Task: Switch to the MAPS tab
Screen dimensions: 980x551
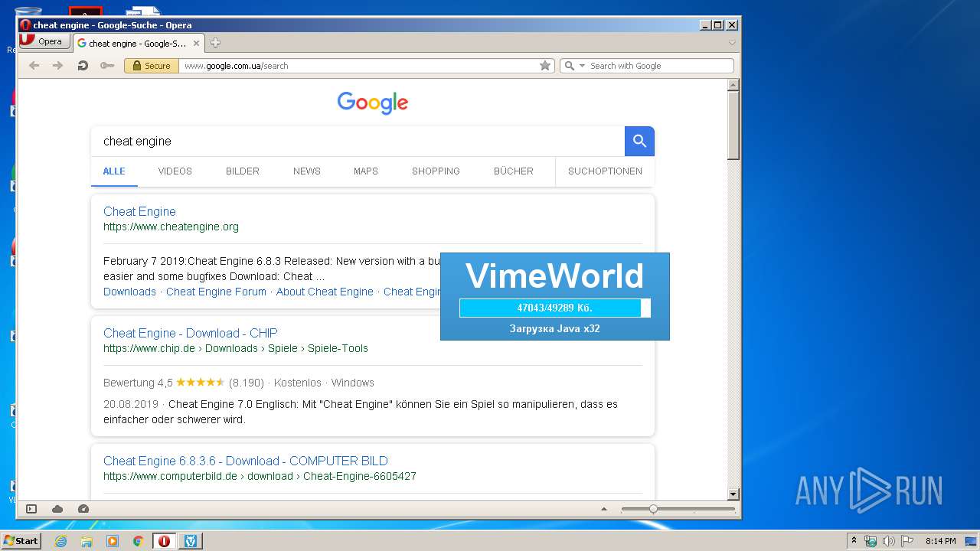Action: pos(366,171)
